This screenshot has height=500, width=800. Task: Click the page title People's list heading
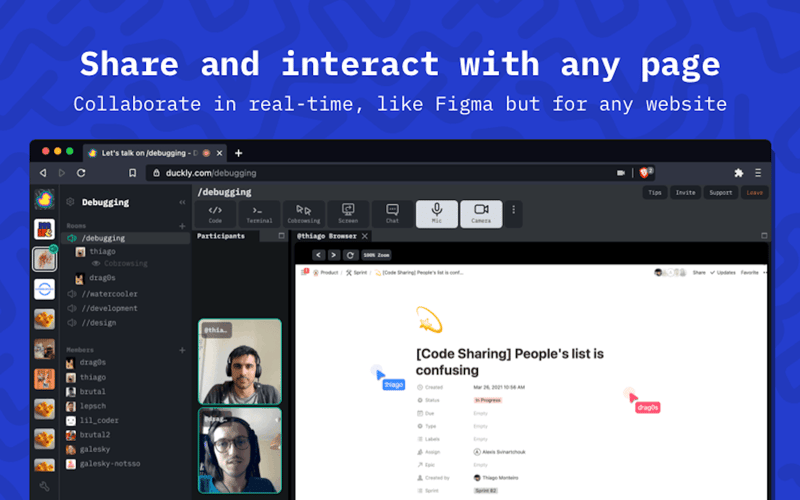coord(509,362)
